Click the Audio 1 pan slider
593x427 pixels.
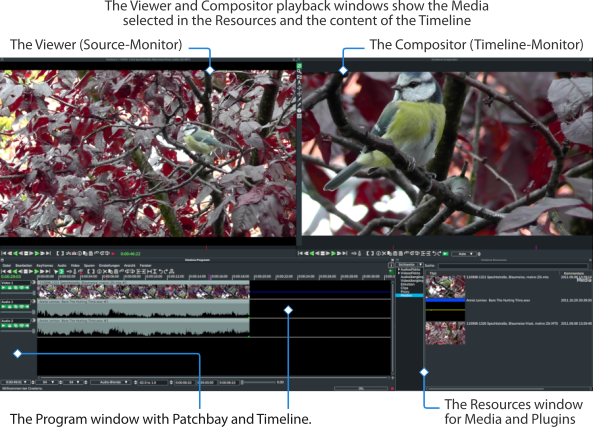(18, 312)
